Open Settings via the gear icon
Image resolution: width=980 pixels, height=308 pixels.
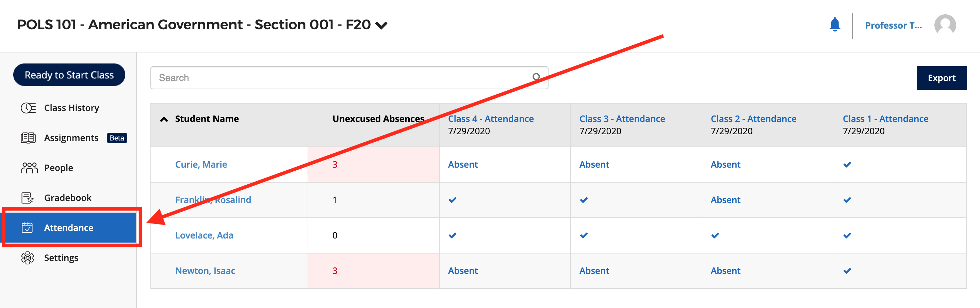(x=27, y=258)
